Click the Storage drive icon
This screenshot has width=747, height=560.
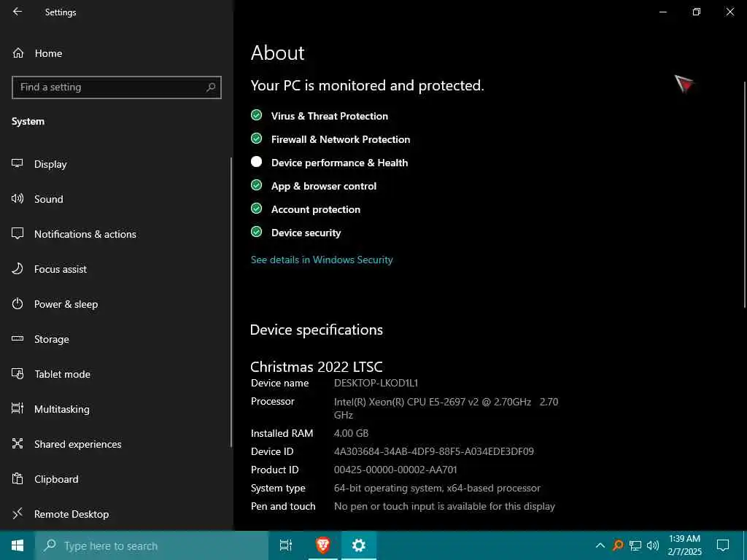pyautogui.click(x=18, y=338)
